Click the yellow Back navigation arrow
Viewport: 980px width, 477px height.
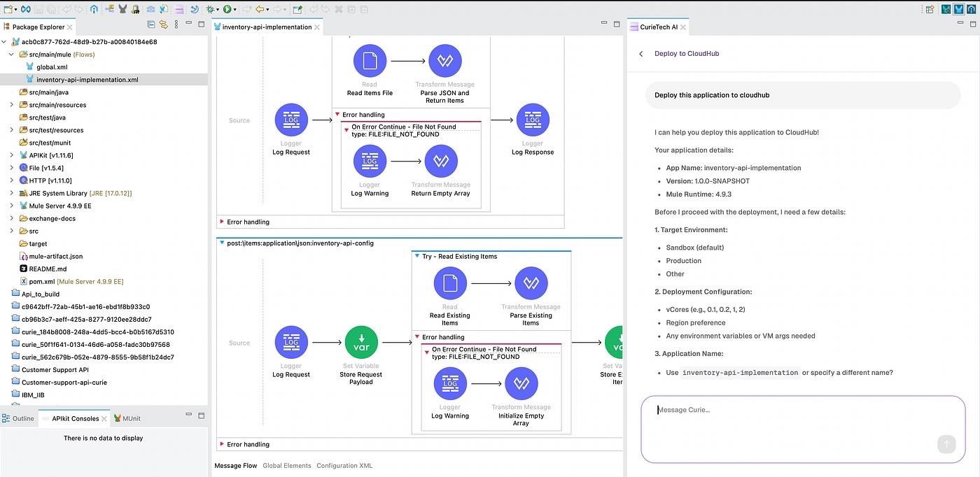click(x=260, y=9)
